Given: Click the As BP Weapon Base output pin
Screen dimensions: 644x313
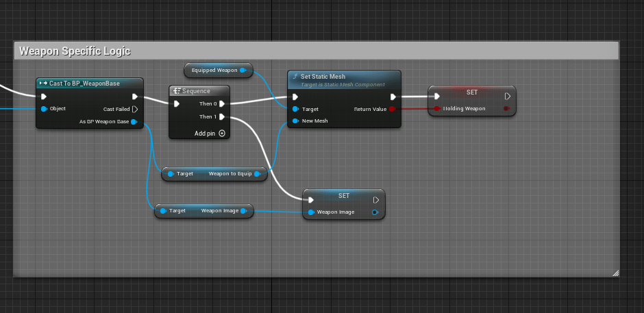Looking at the screenshot, I should coord(134,122).
